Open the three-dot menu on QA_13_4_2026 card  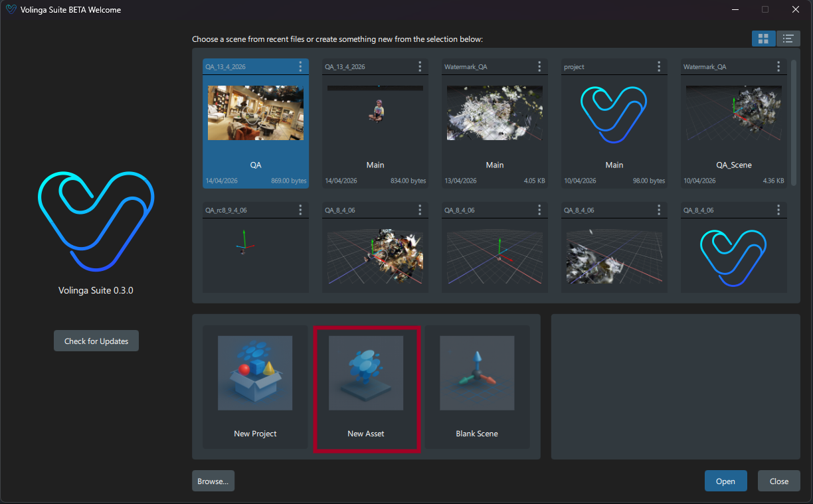(300, 66)
